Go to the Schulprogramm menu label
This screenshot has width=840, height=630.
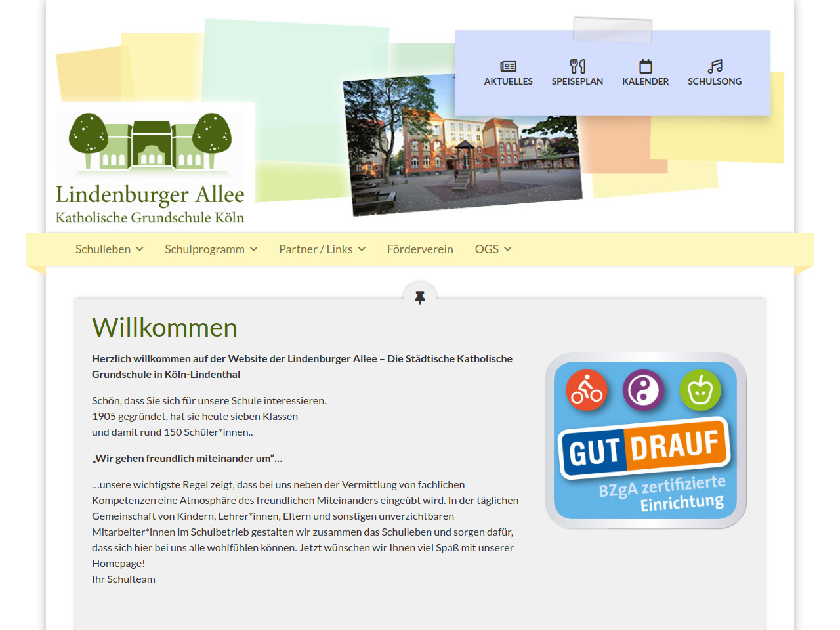coord(205,249)
